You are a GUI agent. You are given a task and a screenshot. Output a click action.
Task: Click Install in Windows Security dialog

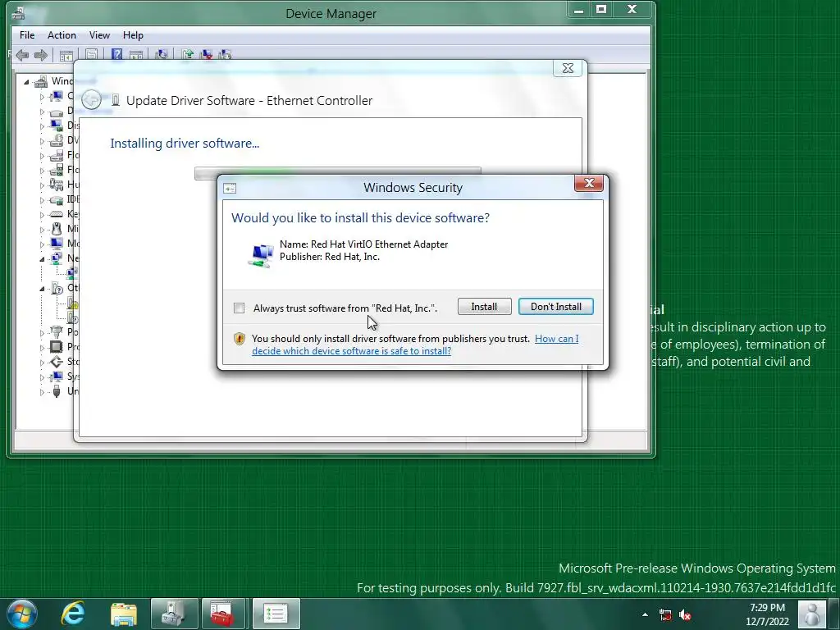pos(484,307)
